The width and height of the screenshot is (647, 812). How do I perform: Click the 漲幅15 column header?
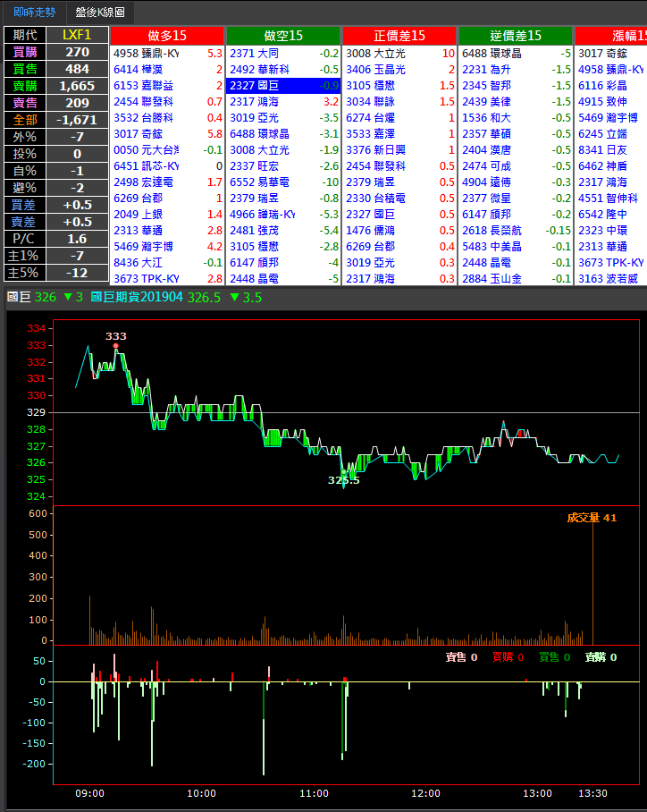[x=610, y=36]
